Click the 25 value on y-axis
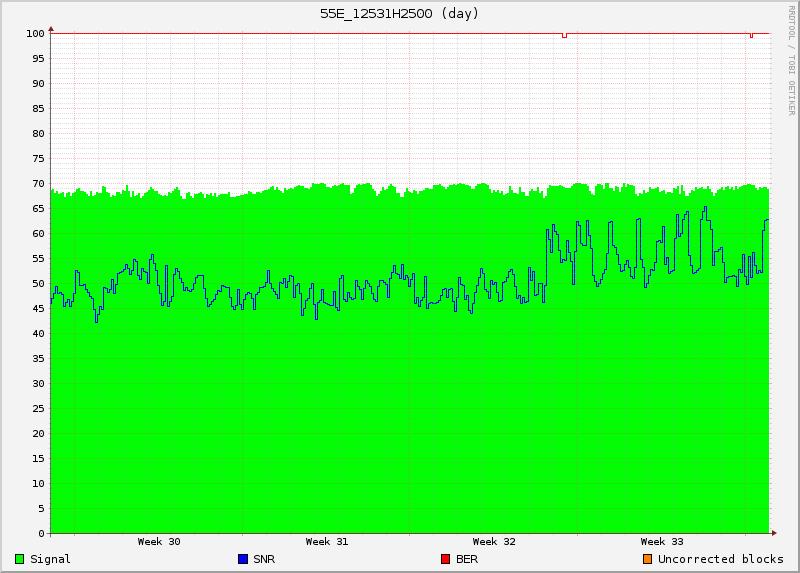Image resolution: width=800 pixels, height=573 pixels. click(x=38, y=409)
